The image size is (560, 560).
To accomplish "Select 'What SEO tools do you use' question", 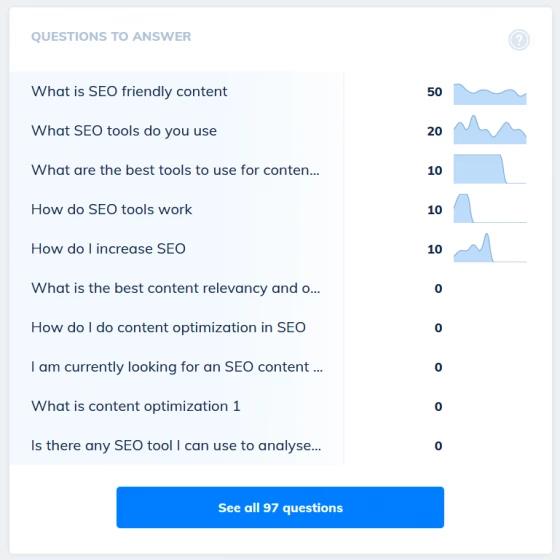I will point(124,131).
